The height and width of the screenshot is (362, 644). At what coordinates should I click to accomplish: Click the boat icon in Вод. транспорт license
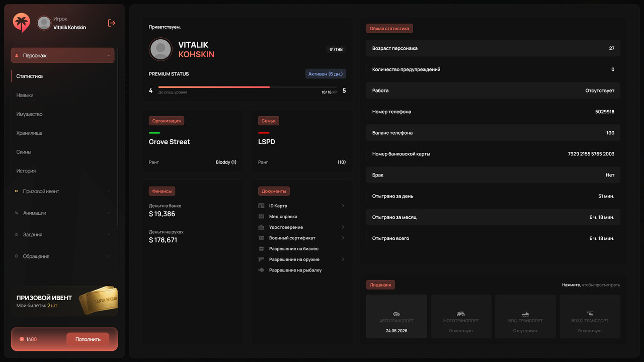tap(525, 314)
